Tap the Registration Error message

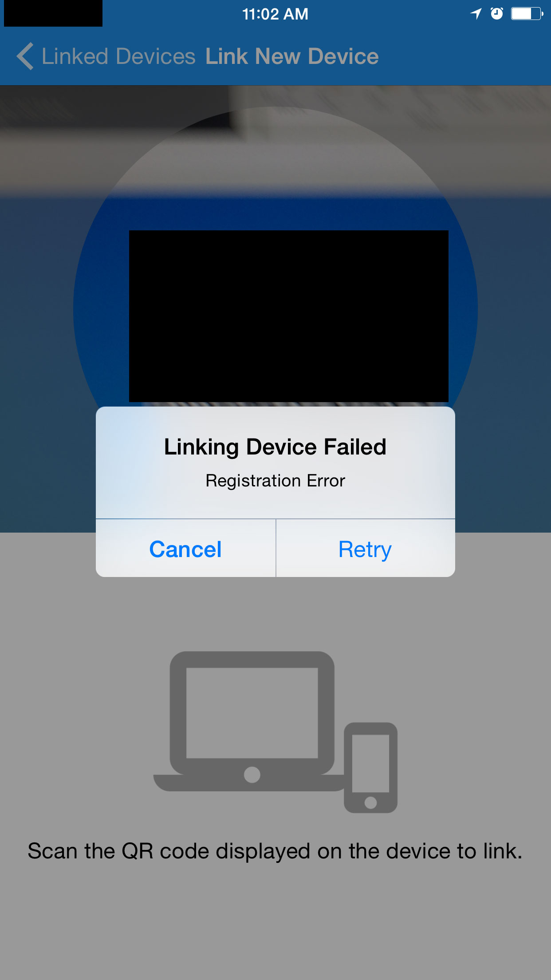[x=275, y=481]
